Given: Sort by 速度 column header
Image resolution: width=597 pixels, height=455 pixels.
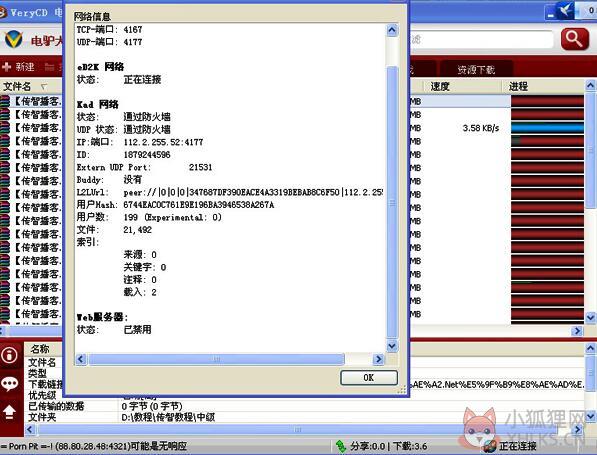Looking at the screenshot, I should [x=440, y=86].
